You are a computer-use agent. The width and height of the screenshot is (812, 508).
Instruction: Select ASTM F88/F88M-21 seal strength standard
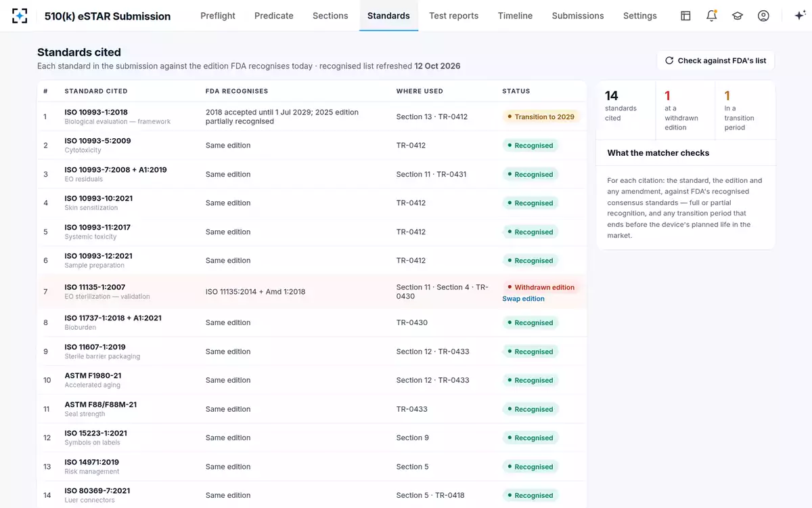pos(100,405)
